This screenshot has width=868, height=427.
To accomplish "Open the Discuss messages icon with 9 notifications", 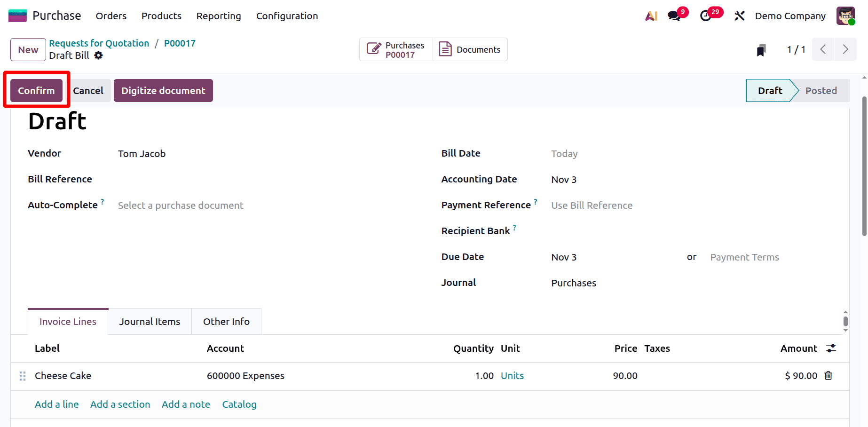I will click(674, 16).
